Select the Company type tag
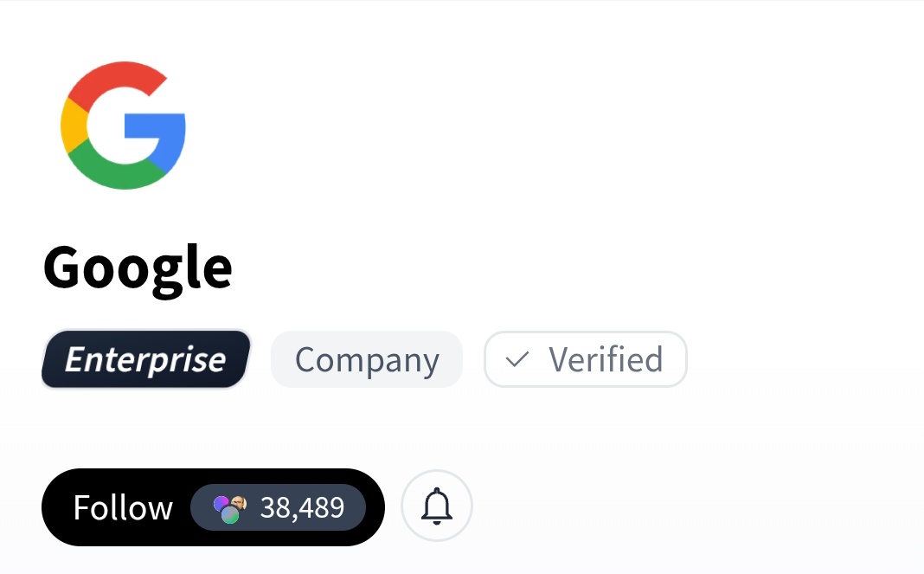The width and height of the screenshot is (924, 574). pos(367,359)
